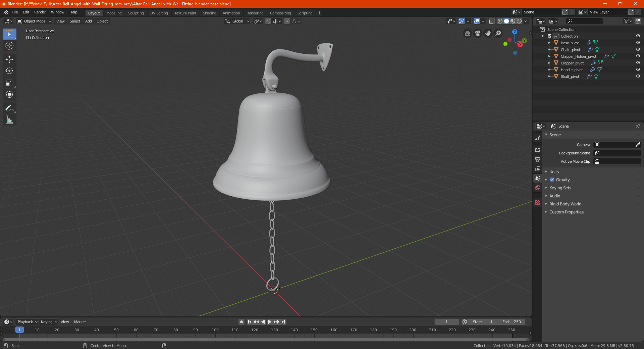Jump to the start frame
The height and width of the screenshot is (349, 644).
tap(250, 322)
